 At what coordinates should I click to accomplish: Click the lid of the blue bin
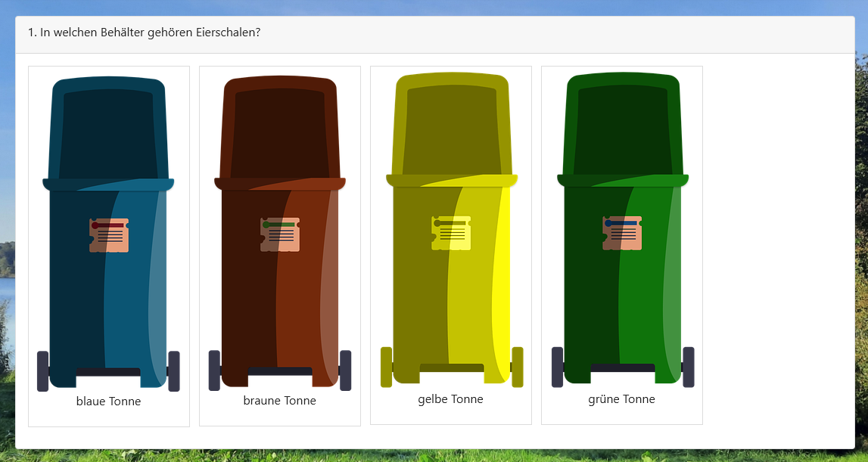tap(108, 129)
